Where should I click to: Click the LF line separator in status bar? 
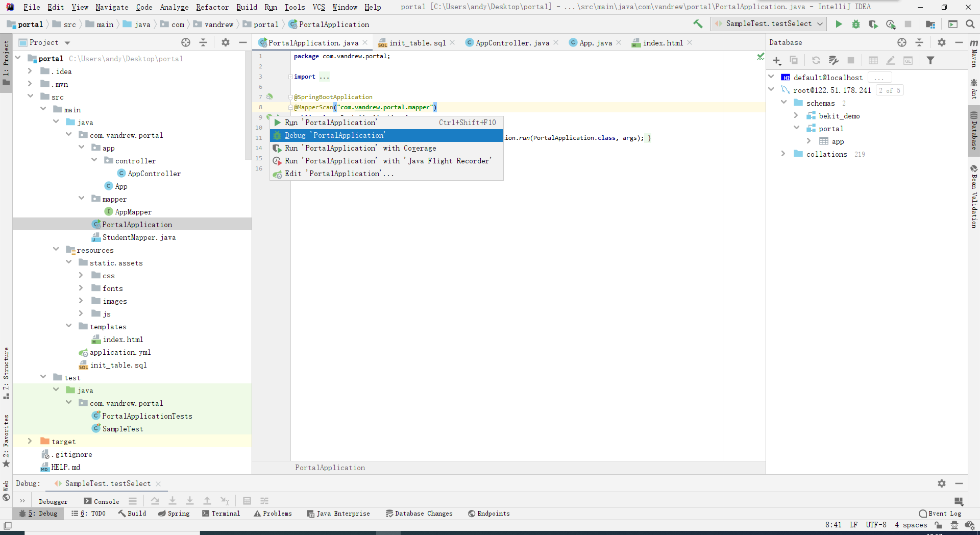coord(853,525)
